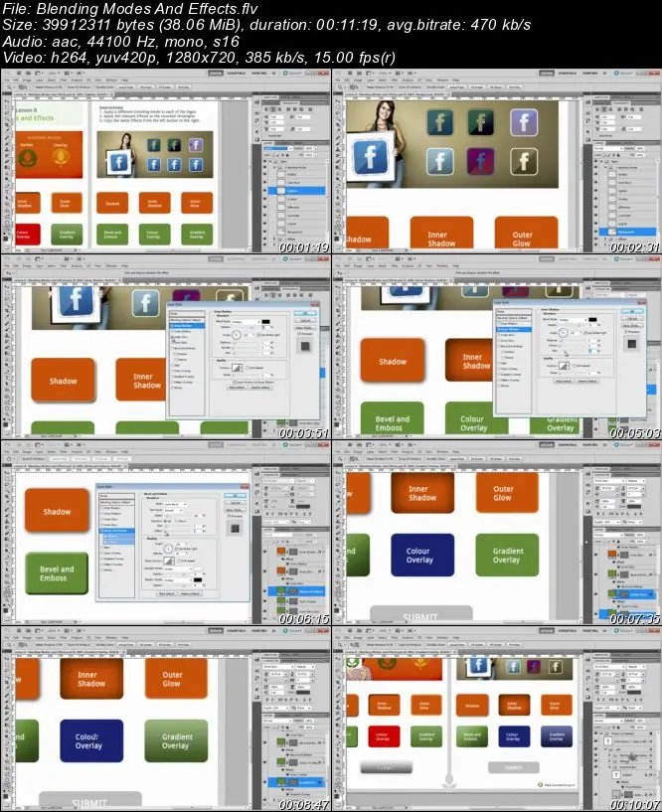Select the Quick Selection tool in the 00:01:19 frame
The height and width of the screenshot is (812, 662).
pos(7,118)
